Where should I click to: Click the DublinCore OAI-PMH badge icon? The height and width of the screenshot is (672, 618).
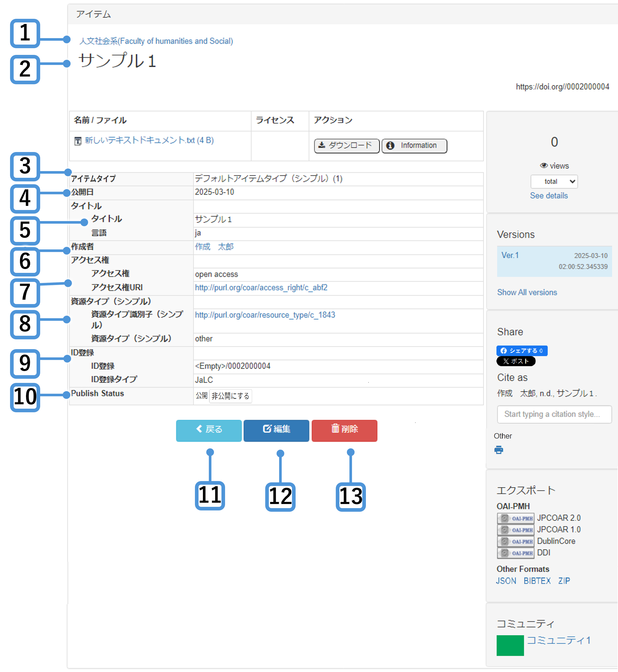(515, 541)
